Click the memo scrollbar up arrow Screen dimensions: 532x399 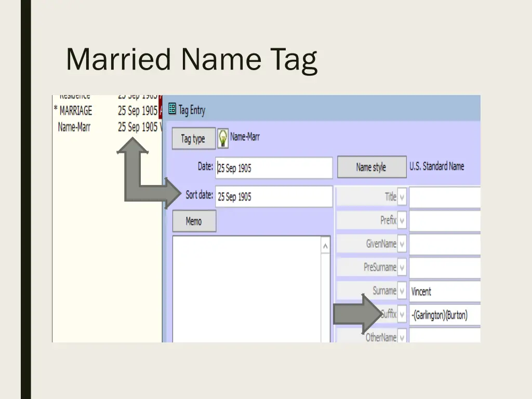[325, 246]
